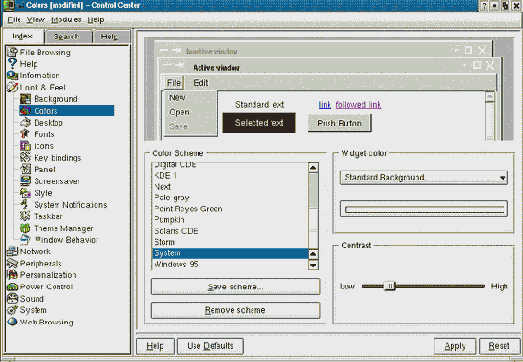Click the Colors module icon
This screenshot has height=362, width=523.
click(x=25, y=110)
